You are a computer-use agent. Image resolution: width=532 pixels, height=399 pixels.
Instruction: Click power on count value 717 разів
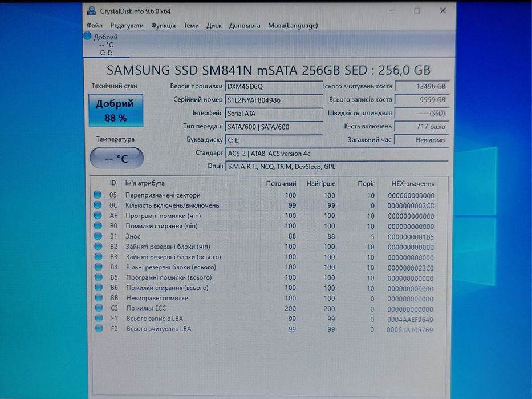pyautogui.click(x=422, y=126)
